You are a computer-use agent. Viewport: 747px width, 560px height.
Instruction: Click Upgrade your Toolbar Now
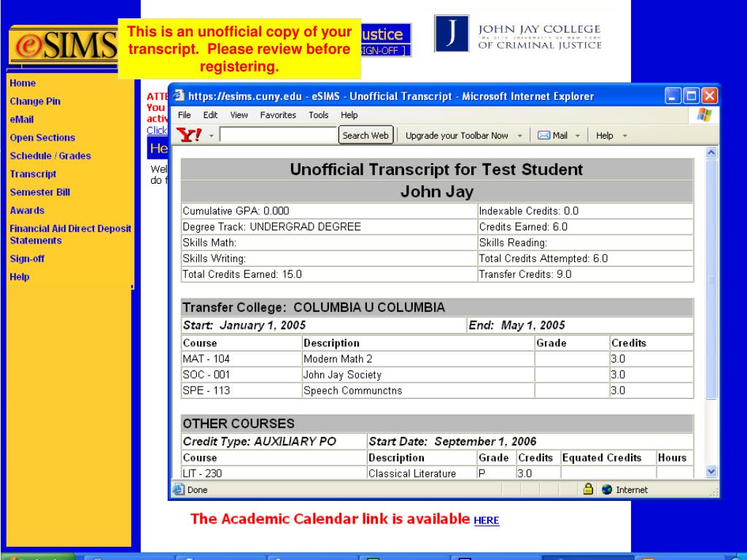click(457, 136)
